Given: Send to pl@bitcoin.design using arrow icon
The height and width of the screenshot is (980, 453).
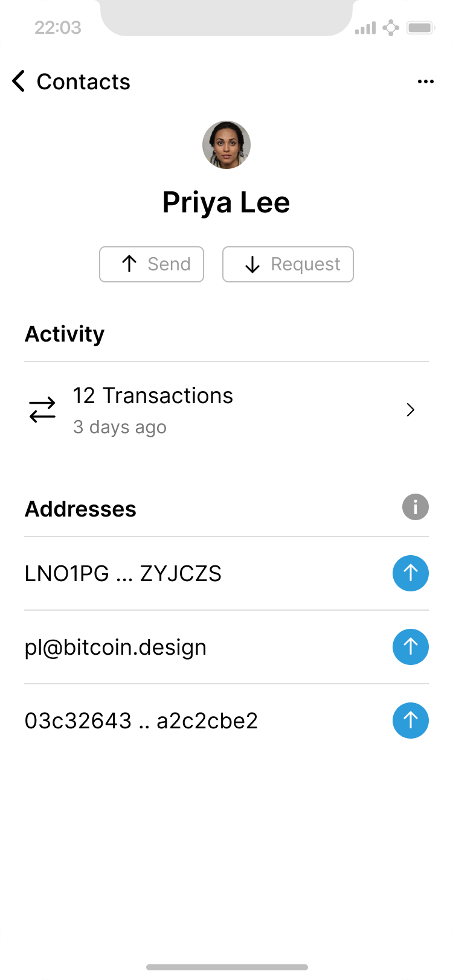Looking at the screenshot, I should (x=411, y=647).
